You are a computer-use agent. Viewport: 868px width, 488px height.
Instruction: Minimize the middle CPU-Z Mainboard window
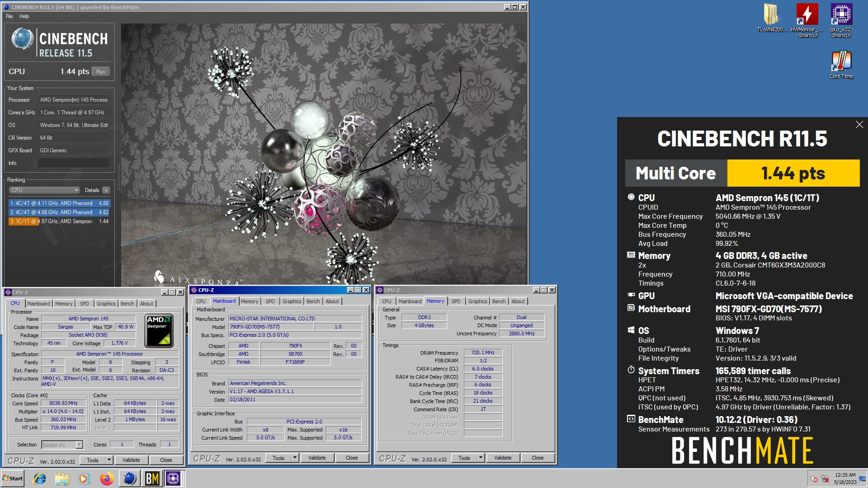coord(350,290)
